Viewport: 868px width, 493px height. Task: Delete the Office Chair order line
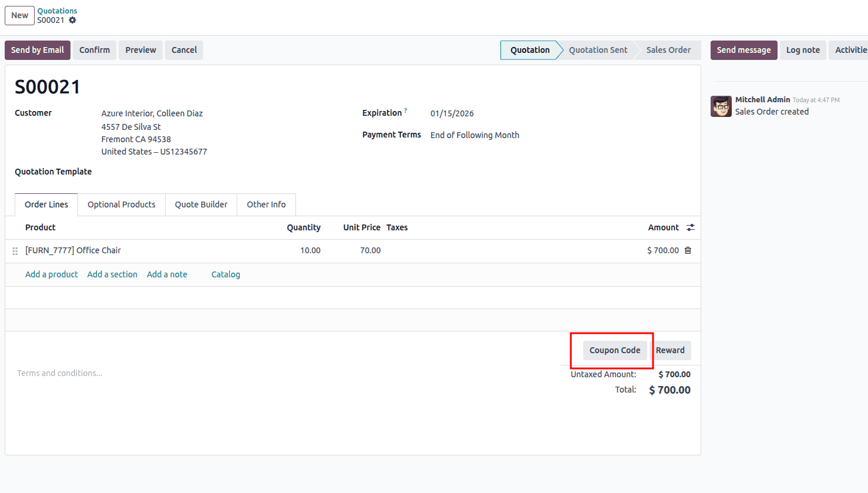click(x=687, y=250)
